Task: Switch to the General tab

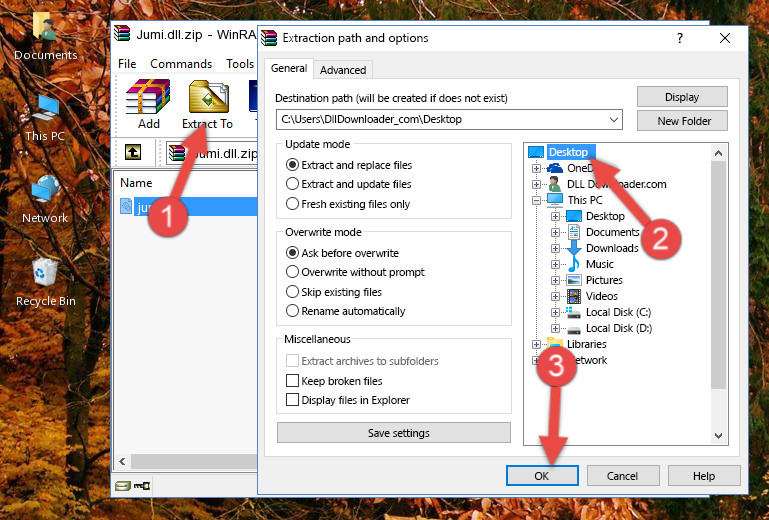Action: point(289,68)
